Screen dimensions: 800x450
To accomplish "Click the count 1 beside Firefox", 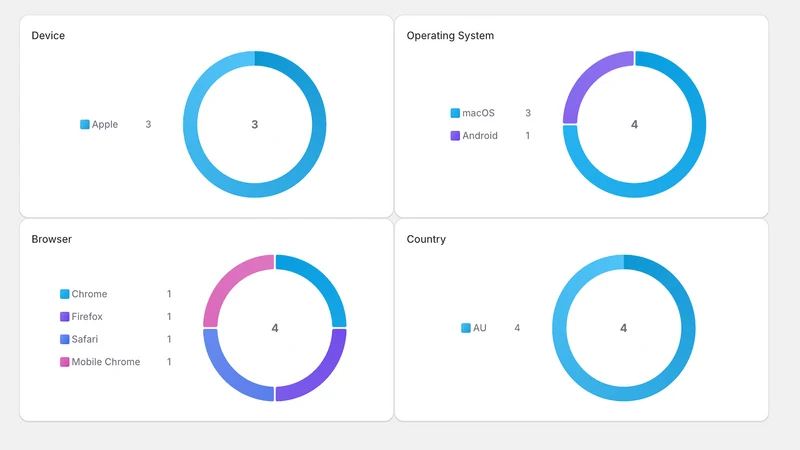I will [x=169, y=316].
